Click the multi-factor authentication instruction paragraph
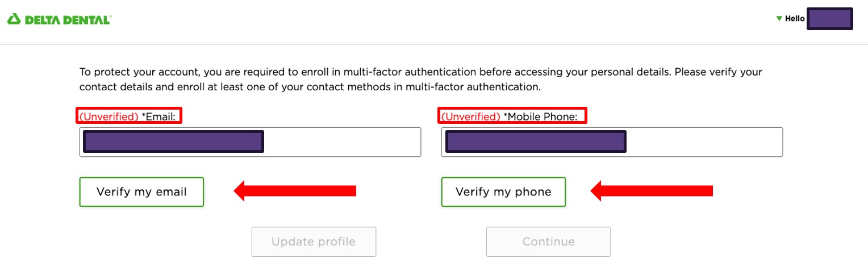 (x=420, y=80)
